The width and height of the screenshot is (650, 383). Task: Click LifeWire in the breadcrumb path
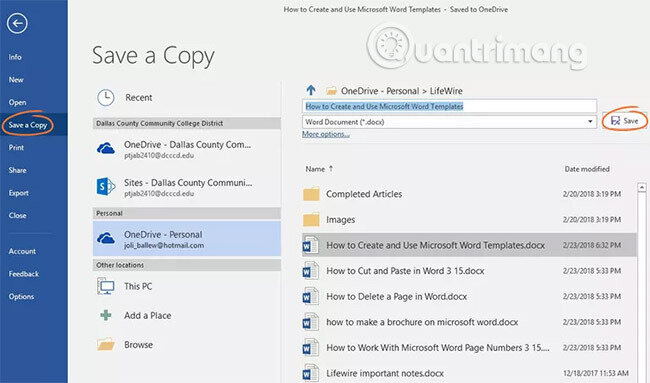coord(446,91)
